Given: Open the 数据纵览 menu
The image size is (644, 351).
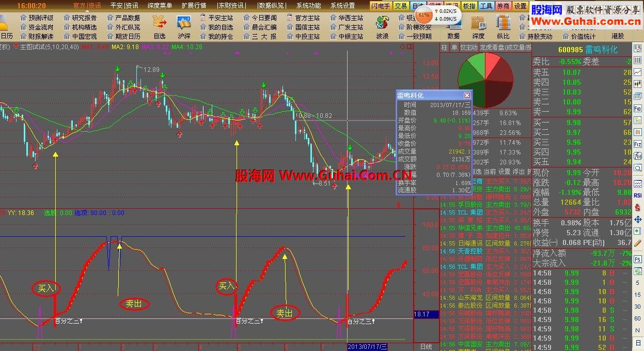Looking at the screenshot, I should [272, 6].
